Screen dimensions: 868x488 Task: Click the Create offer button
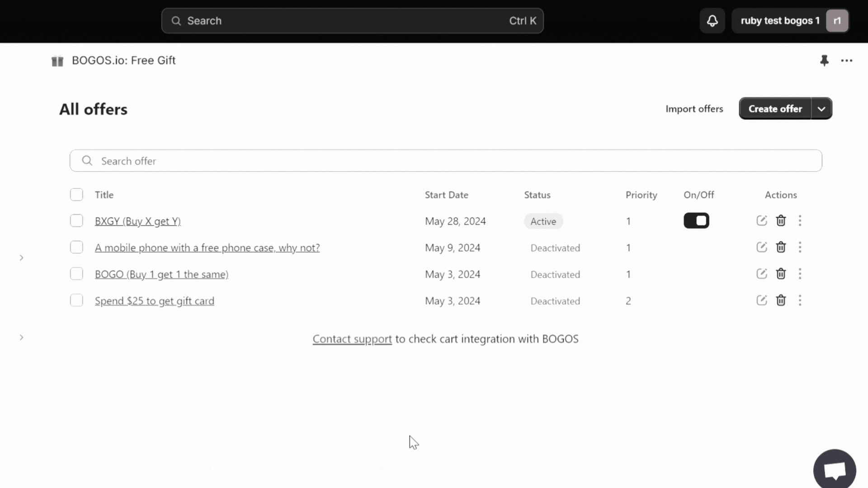tap(775, 109)
